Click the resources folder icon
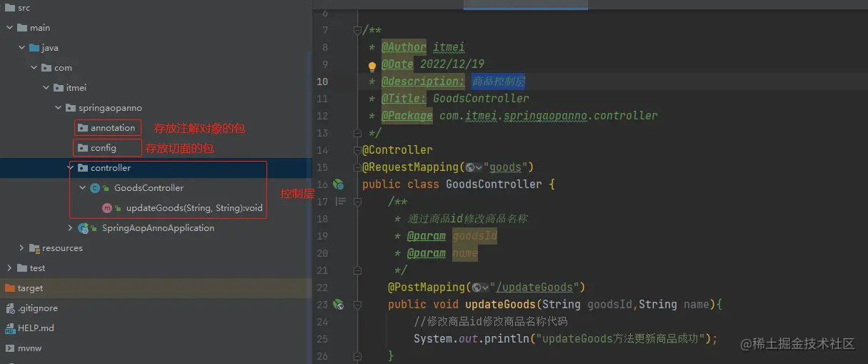The width and height of the screenshot is (868, 364). pos(34,248)
